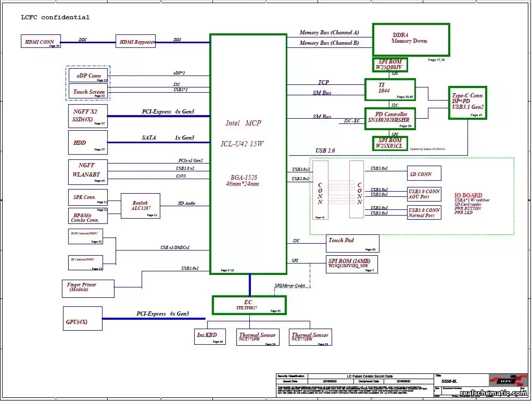The height and width of the screenshot is (401, 532).
Task: Click the HDMI CONN block
Action: 41,41
